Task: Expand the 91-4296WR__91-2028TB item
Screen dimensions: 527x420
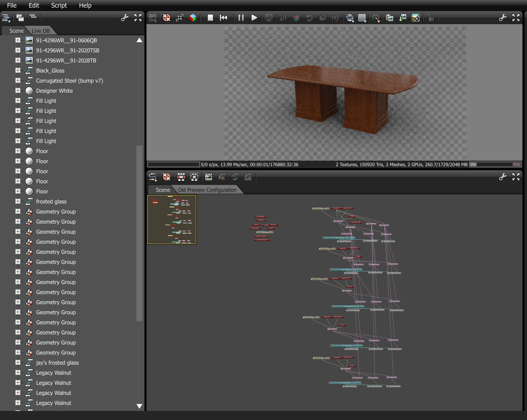Action: pyautogui.click(x=18, y=60)
